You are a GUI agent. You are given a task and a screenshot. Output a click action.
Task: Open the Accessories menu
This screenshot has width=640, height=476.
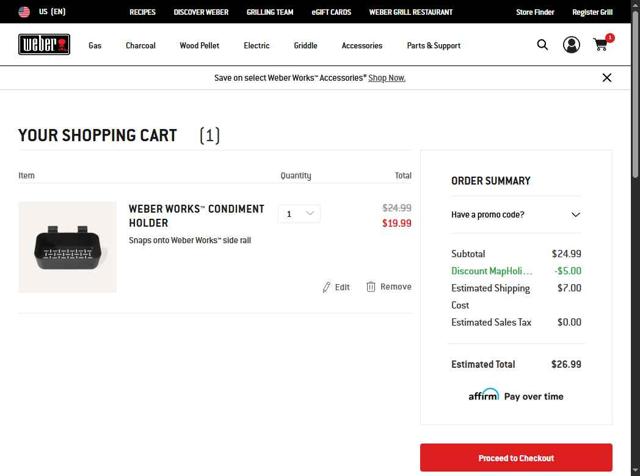pyautogui.click(x=361, y=46)
